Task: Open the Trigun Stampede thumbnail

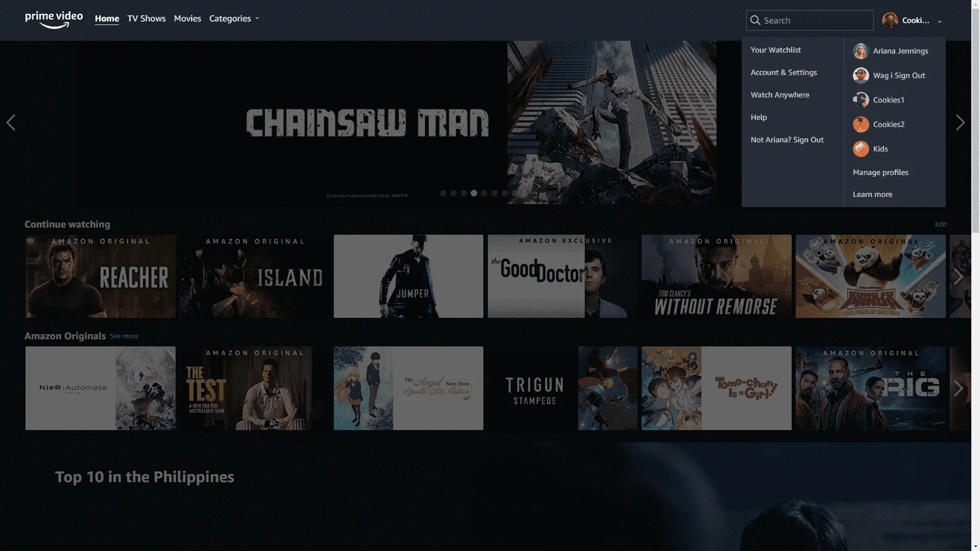Action: (x=562, y=388)
